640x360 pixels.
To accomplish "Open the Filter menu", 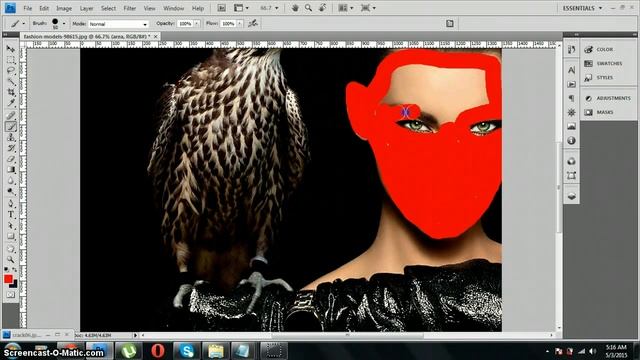I will tap(129, 8).
